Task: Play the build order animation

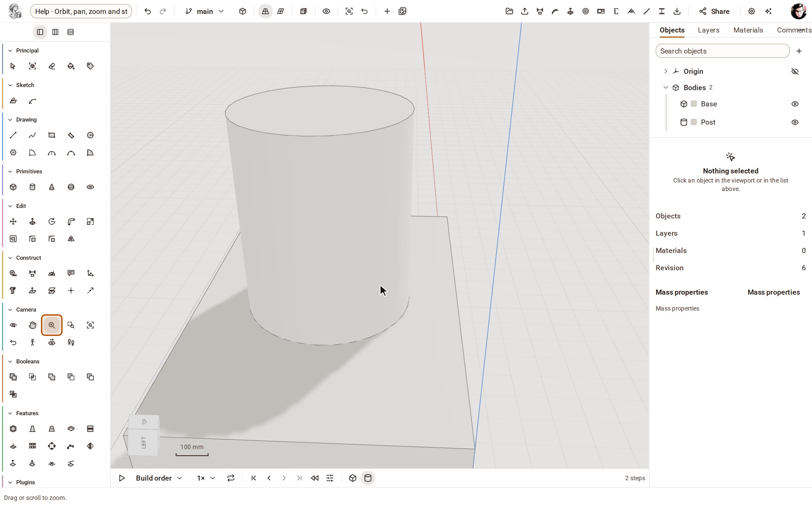Action: click(x=122, y=478)
